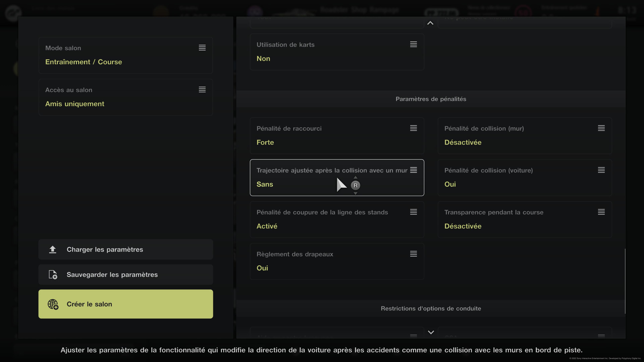Viewport: 644px width, 362px height.
Task: Click the globe icon on Créer le salon
Action: pos(53,304)
